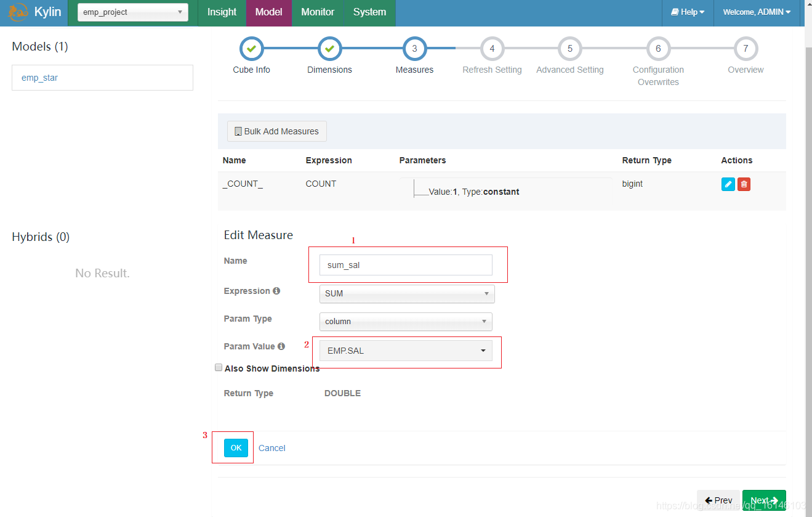Click the Hybrids (0) heading

pos(41,237)
